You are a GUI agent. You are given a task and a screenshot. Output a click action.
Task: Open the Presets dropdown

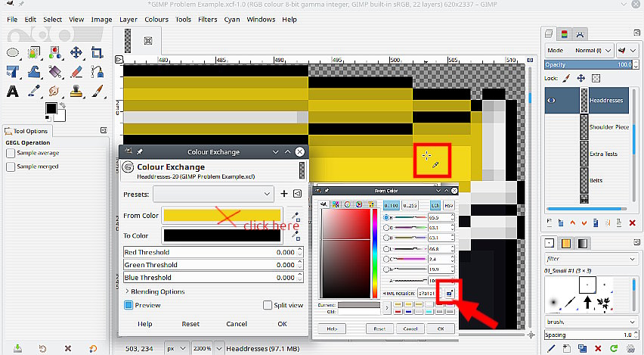click(x=213, y=195)
